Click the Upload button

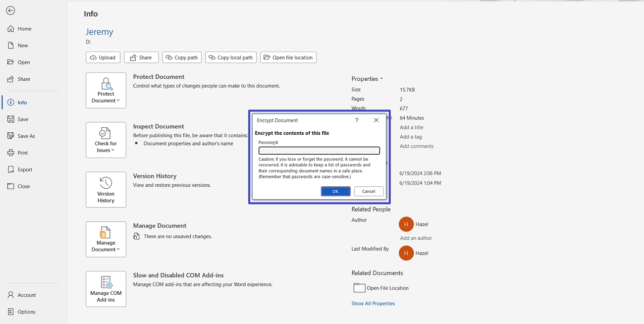click(x=103, y=57)
